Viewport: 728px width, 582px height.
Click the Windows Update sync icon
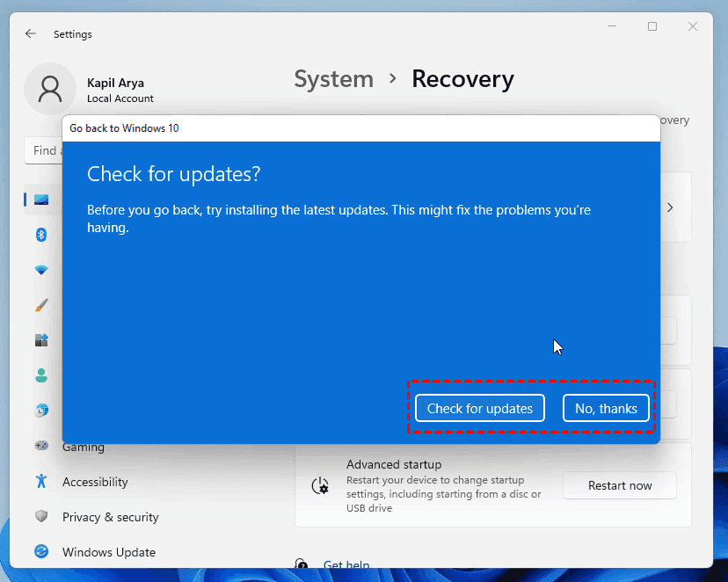(41, 551)
